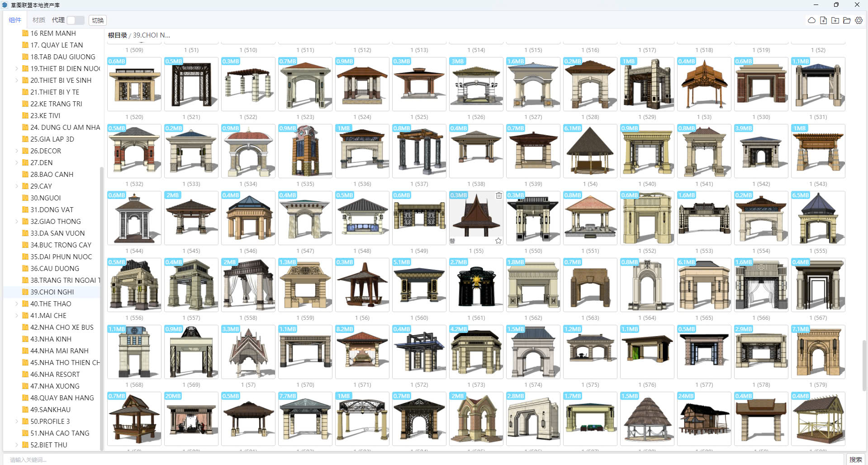Expand the 32.GIAO THONG folder
Image resolution: width=868 pixels, height=465 pixels.
tap(17, 222)
